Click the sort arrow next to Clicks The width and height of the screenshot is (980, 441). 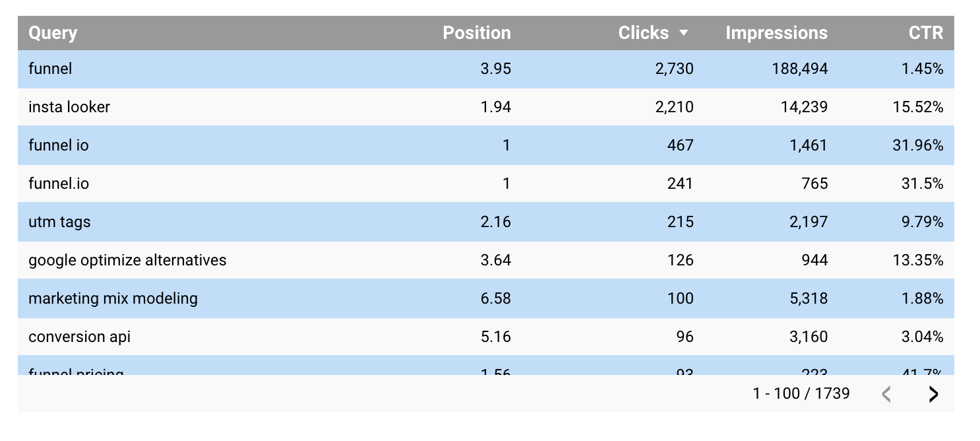coord(685,32)
